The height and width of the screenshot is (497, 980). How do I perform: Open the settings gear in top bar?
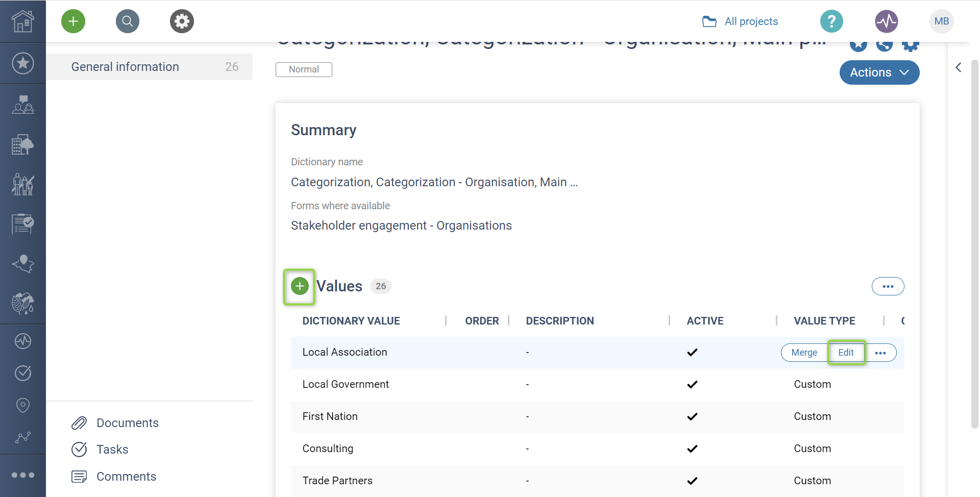click(x=182, y=21)
